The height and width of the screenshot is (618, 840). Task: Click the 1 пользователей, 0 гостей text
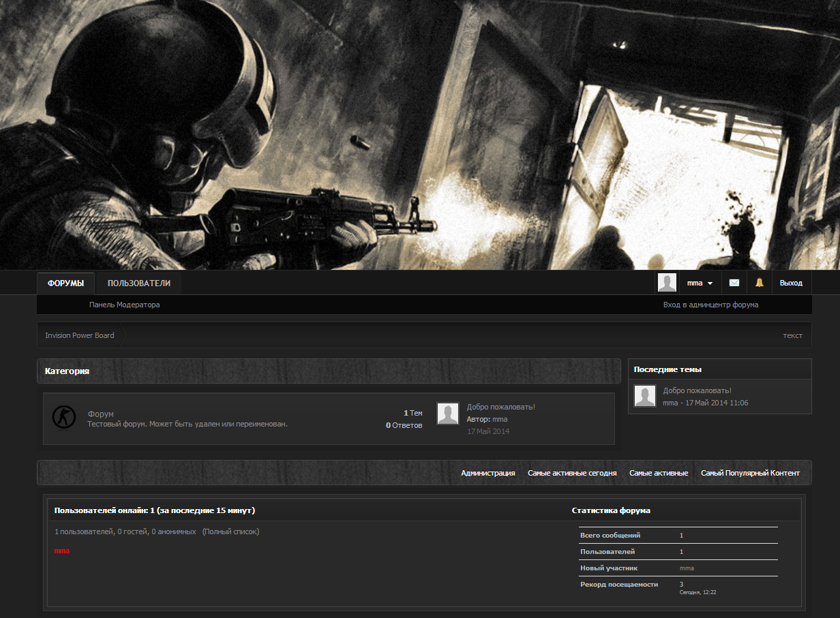[x=125, y=531]
